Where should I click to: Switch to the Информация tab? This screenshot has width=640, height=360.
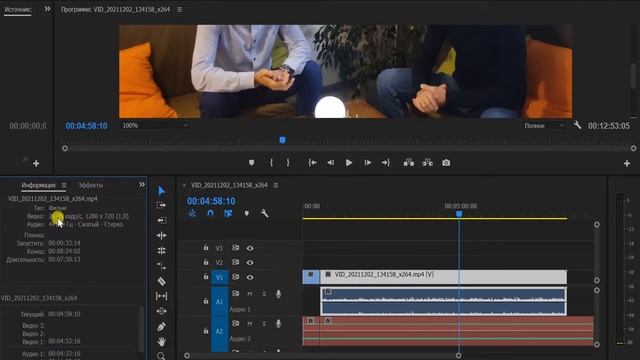click(x=38, y=185)
